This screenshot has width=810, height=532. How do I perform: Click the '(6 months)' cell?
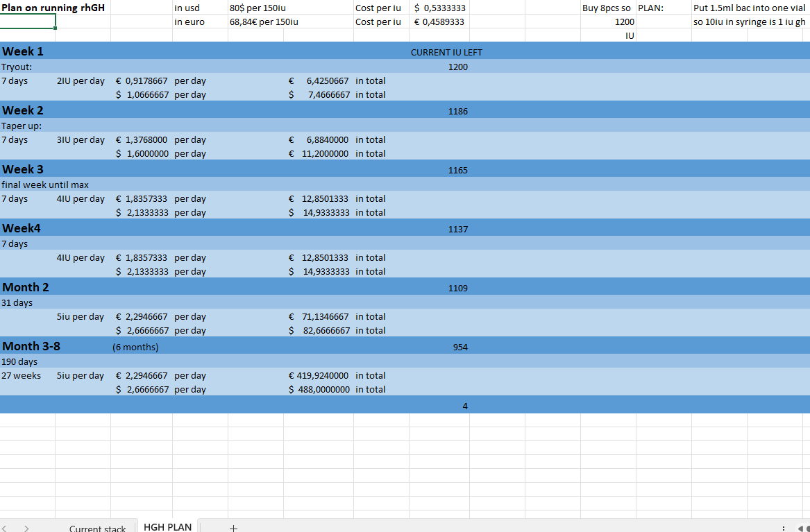[x=135, y=347]
